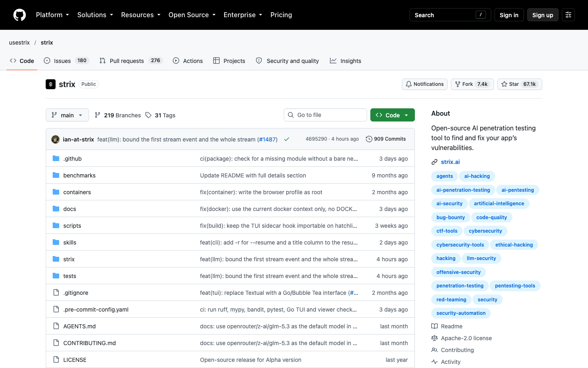This screenshot has height=368, width=588.
Task: Open the Actions tab
Action: click(x=188, y=61)
